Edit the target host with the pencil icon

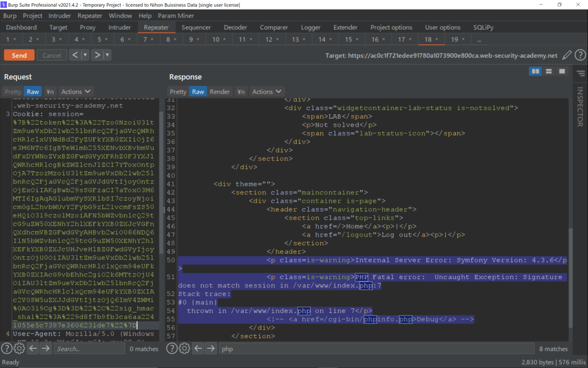click(x=567, y=55)
